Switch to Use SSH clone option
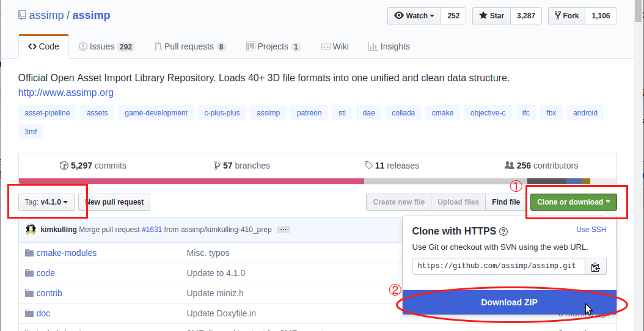 click(x=591, y=230)
